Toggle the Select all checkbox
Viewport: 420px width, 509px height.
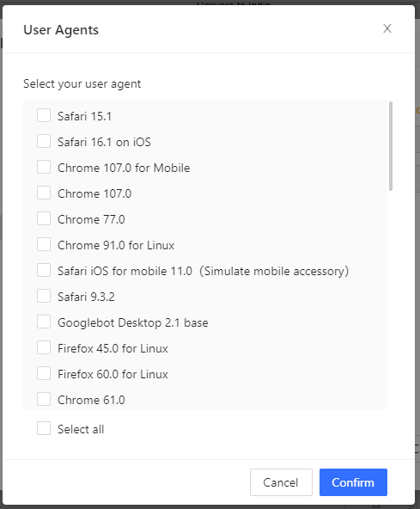[44, 428]
